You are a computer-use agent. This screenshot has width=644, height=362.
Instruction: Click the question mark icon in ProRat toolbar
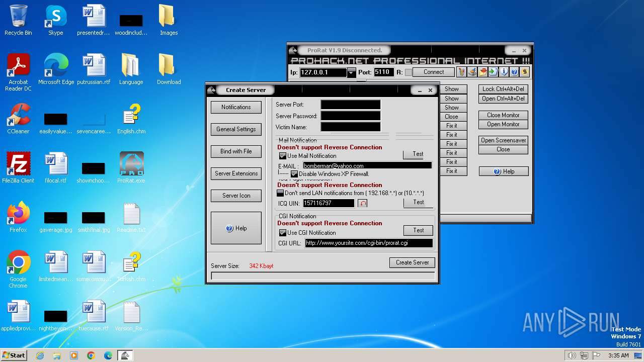click(515, 72)
